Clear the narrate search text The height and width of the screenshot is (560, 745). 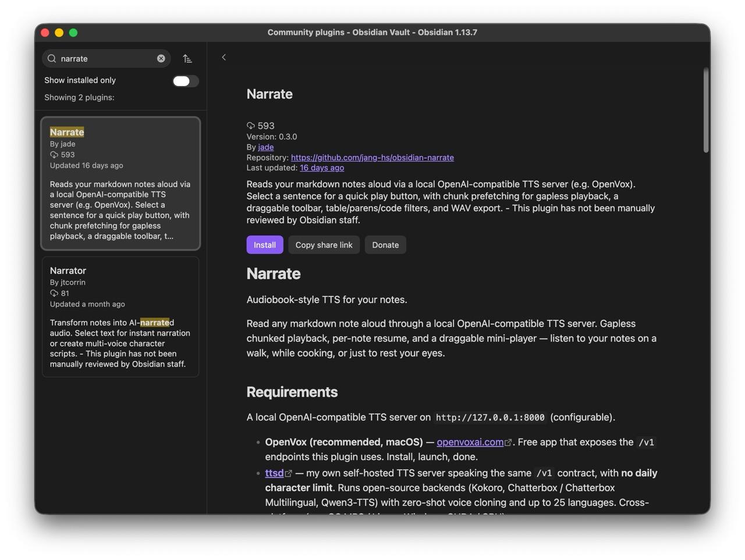[x=161, y=59]
